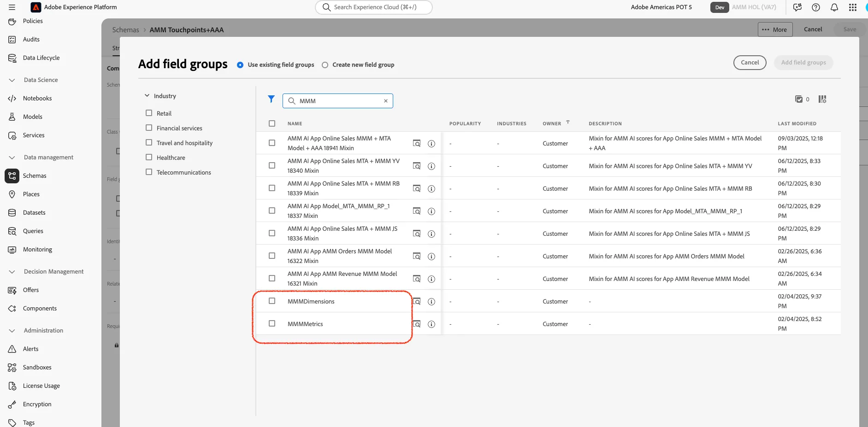This screenshot has width=868, height=427.
Task: Open the notifications bell icon
Action: [x=834, y=7]
